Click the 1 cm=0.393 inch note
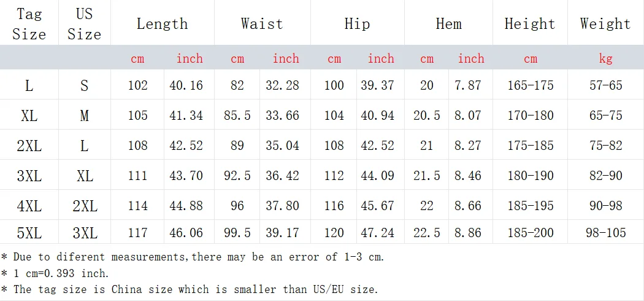This screenshot has width=644, height=301. point(55,273)
